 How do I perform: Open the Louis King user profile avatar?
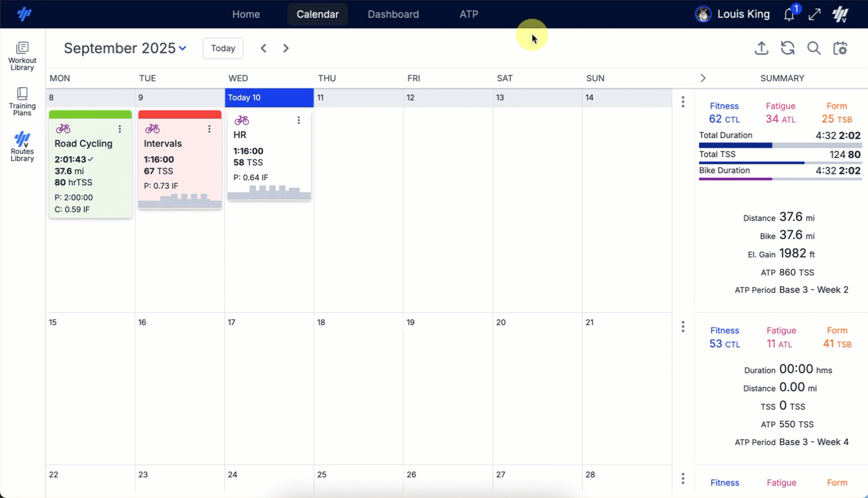[x=703, y=14]
